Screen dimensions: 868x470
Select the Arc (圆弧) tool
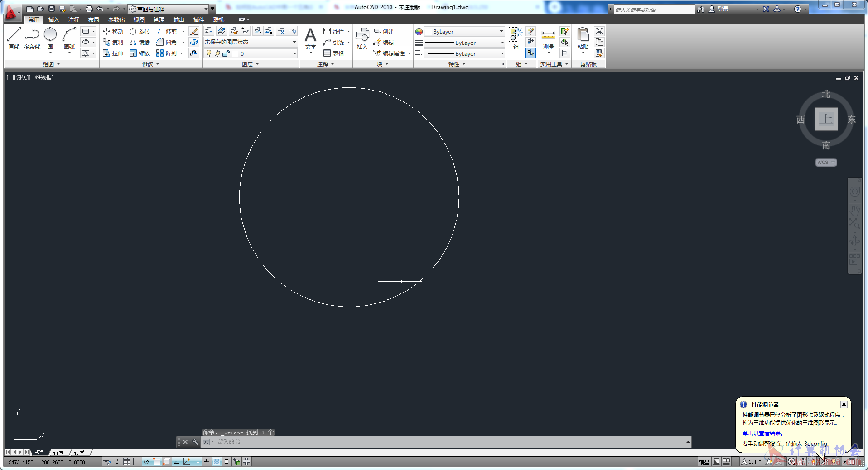click(x=69, y=38)
